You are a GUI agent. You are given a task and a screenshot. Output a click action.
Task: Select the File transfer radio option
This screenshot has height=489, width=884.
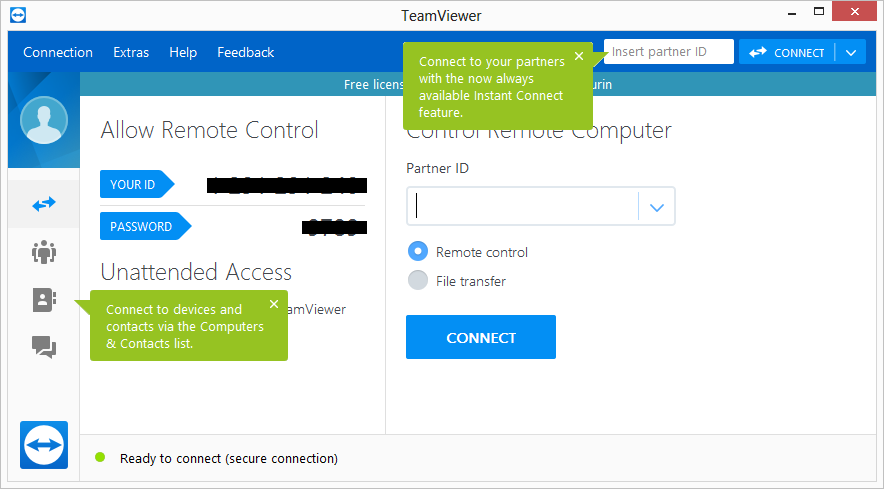418,281
